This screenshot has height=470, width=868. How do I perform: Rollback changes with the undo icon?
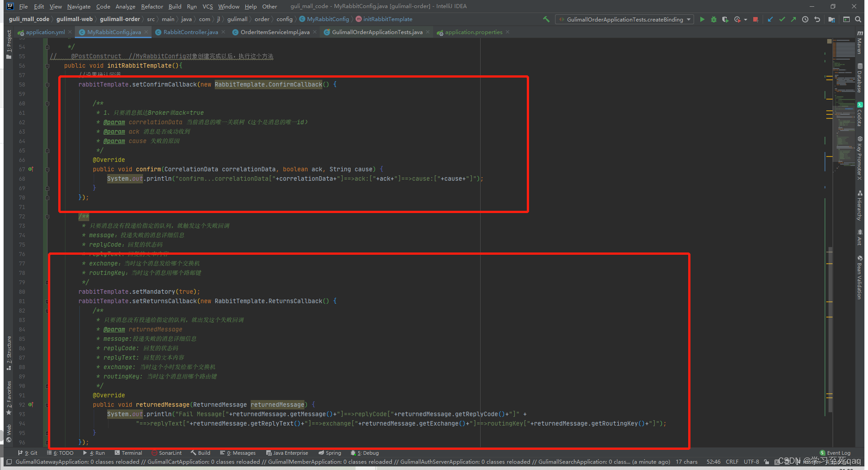pos(817,19)
